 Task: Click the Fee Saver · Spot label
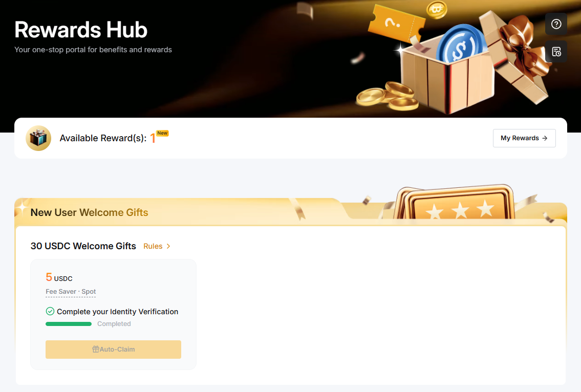[x=71, y=292]
